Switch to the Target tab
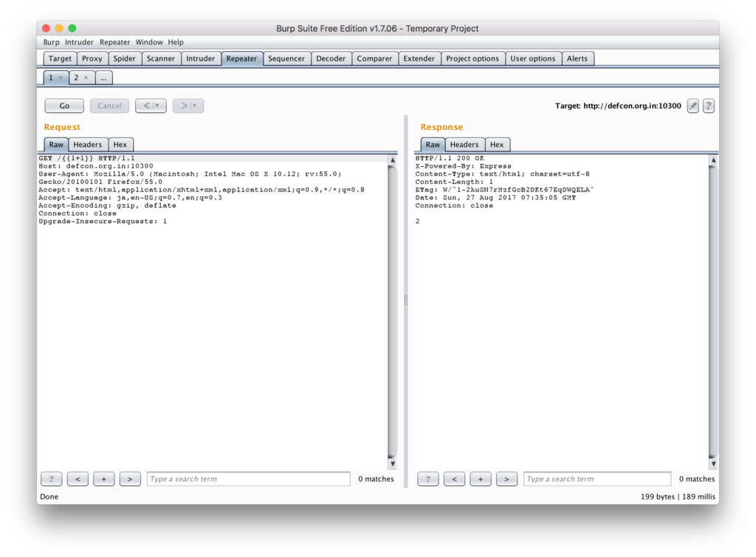Screen dimensions: 756x557 pyautogui.click(x=60, y=58)
